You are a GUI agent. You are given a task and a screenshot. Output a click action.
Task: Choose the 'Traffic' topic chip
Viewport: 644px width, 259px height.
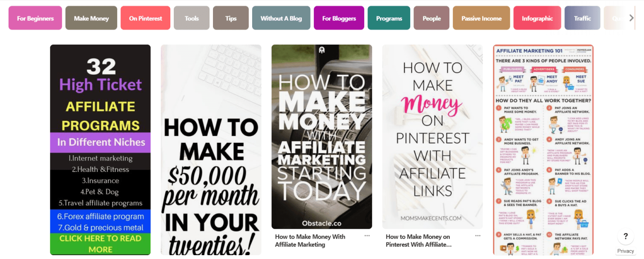pos(582,18)
